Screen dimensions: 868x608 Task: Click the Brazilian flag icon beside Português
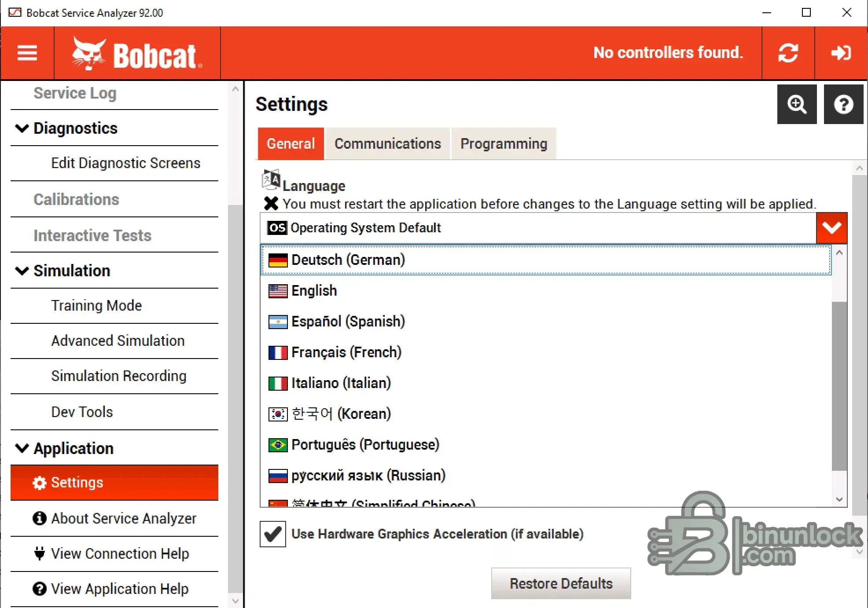(x=278, y=445)
